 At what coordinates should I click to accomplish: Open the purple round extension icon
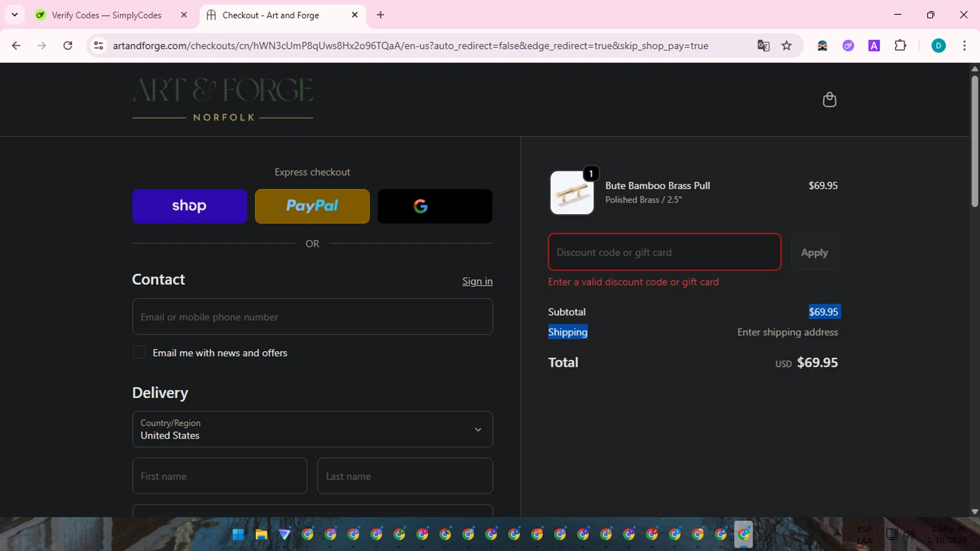click(848, 46)
